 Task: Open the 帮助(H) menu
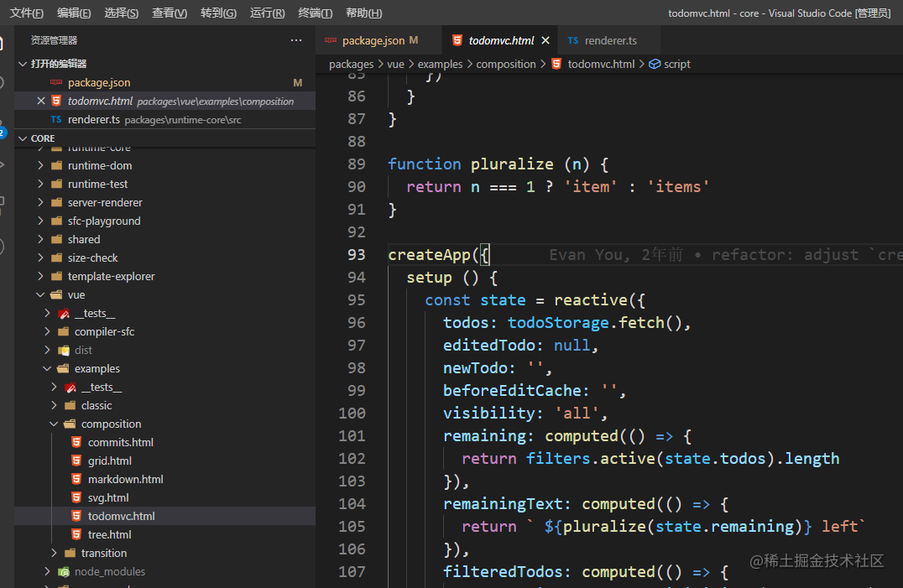click(x=363, y=13)
